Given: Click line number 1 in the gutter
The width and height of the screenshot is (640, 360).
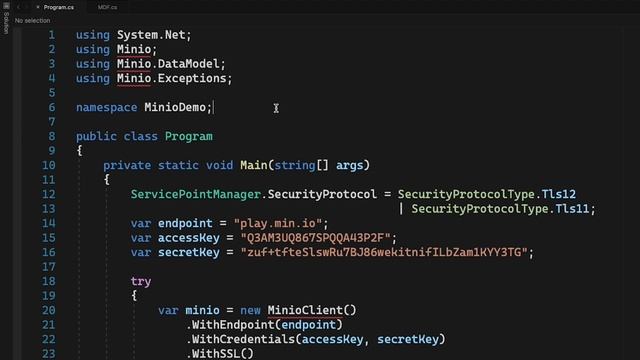Looking at the screenshot, I should point(51,35).
